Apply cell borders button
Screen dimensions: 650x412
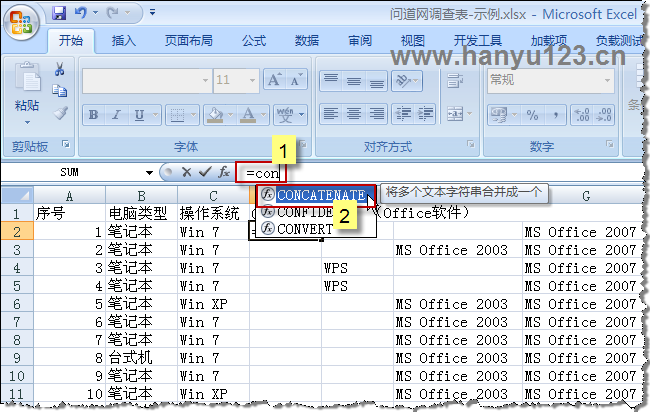tap(177, 115)
